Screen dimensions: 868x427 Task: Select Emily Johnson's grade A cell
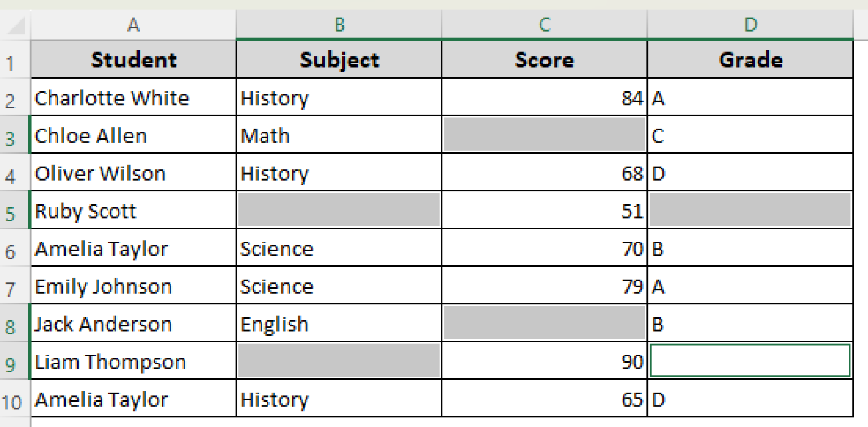pyautogui.click(x=750, y=286)
